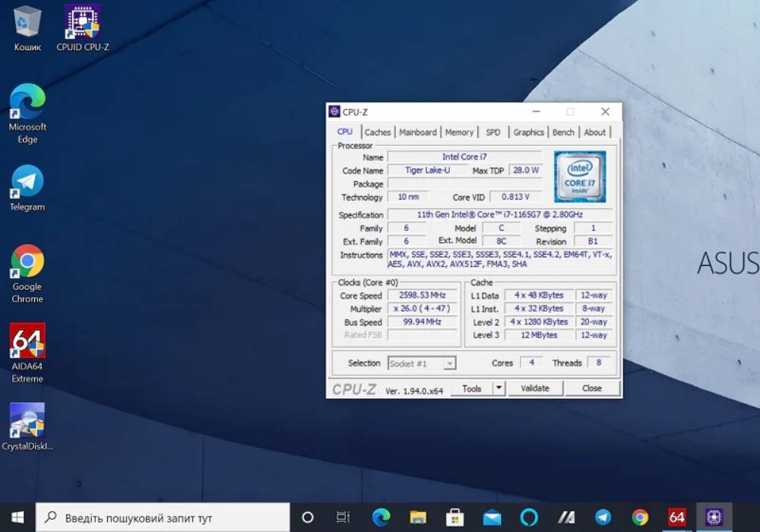Viewport: 760px width, 532px height.
Task: Open Task View in taskbar
Action: click(344, 518)
